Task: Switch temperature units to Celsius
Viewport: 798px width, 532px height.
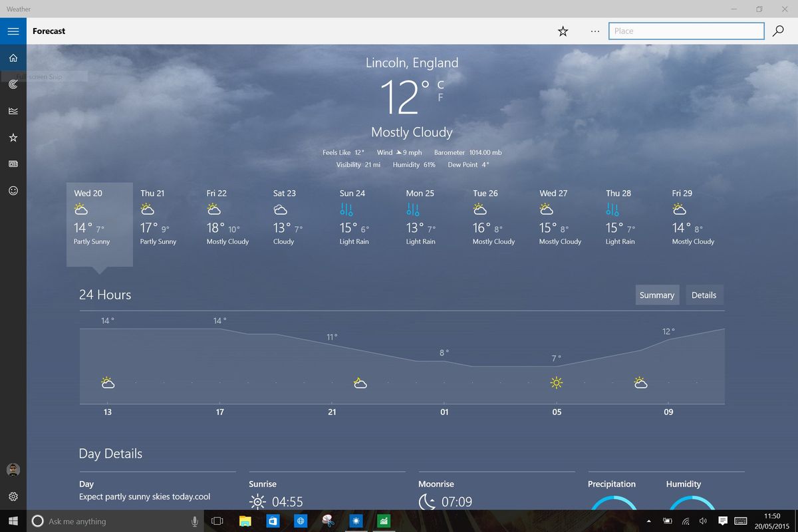Action: click(x=440, y=84)
